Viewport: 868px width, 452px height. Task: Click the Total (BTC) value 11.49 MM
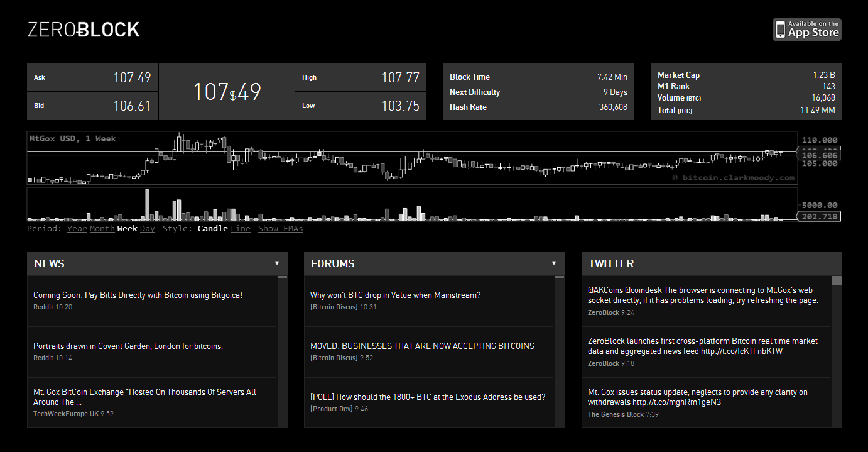click(x=818, y=110)
